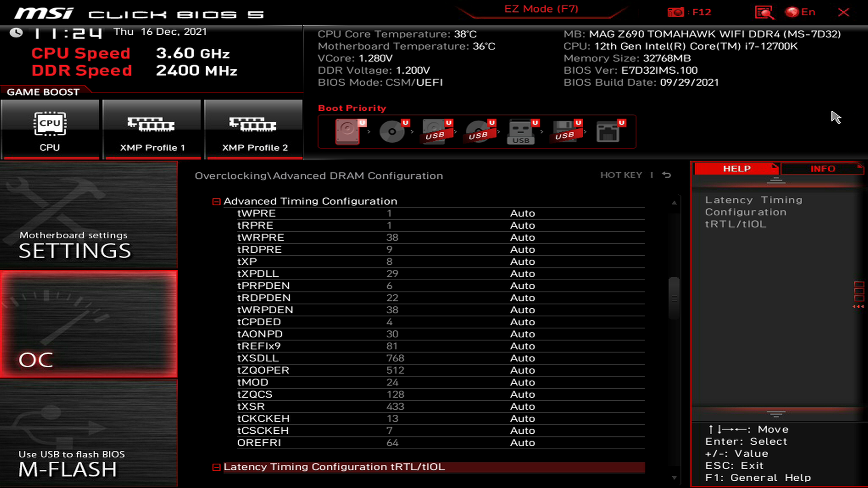
Task: Expand the Boot Priority drive order
Action: [x=352, y=108]
